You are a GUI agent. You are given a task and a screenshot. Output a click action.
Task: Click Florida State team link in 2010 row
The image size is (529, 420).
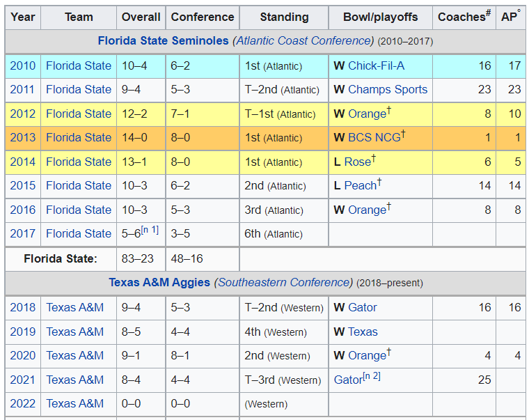click(79, 66)
